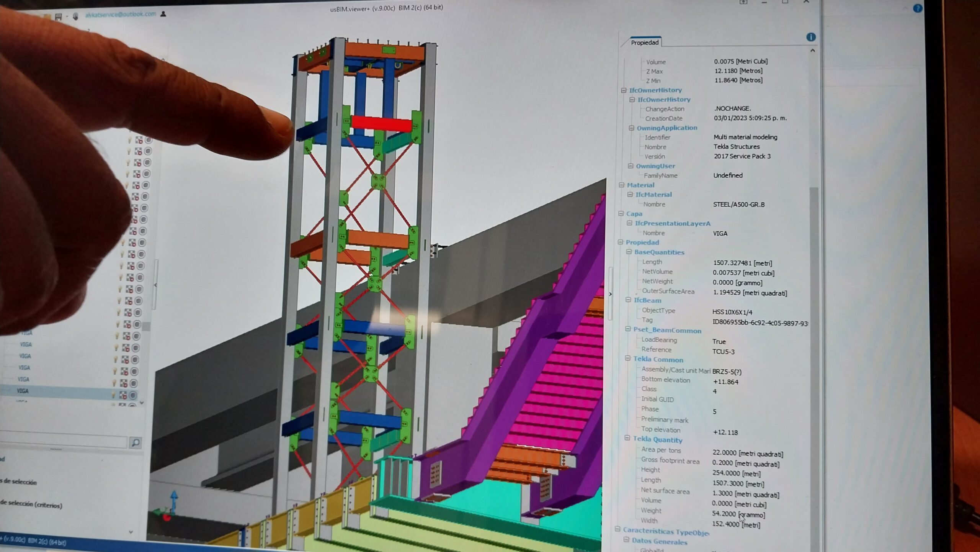Viewport: 980px width, 552px height.
Task: Open the Propiedad tab
Action: pos(645,43)
